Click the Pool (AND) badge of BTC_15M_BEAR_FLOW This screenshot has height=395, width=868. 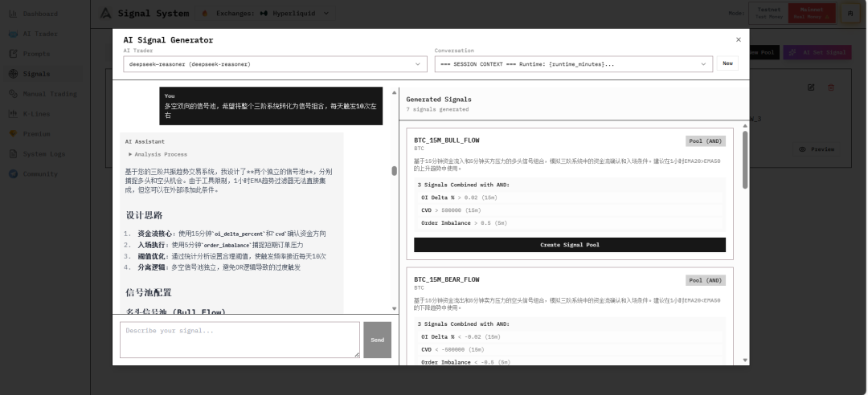tap(706, 280)
